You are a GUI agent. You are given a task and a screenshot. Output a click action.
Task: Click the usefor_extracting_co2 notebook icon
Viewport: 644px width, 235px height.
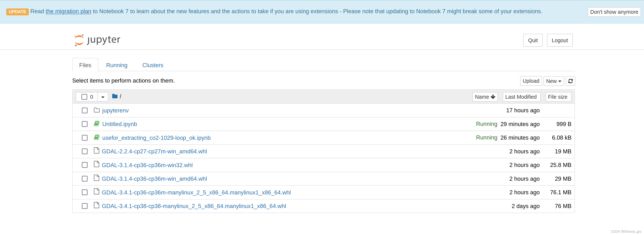[x=97, y=137]
